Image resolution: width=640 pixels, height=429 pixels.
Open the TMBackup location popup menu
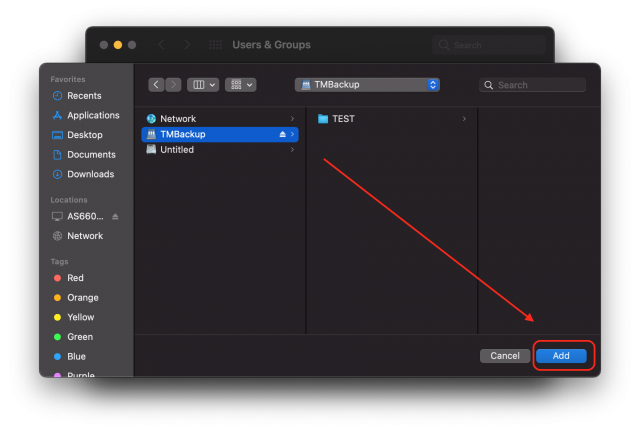(367, 85)
